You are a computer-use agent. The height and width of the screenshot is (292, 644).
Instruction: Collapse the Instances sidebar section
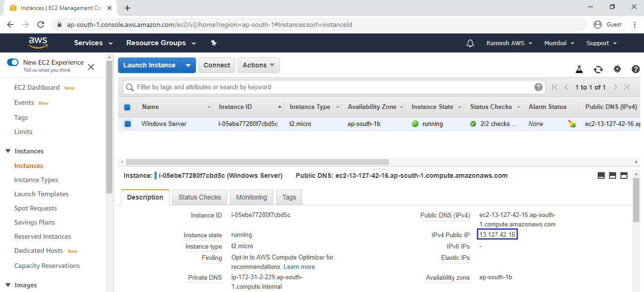[8, 151]
